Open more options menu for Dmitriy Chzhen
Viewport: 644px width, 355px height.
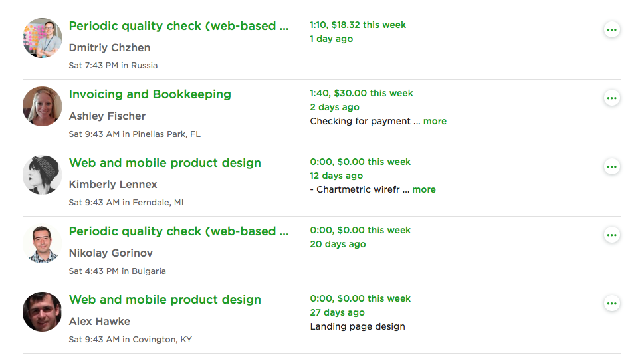611,30
